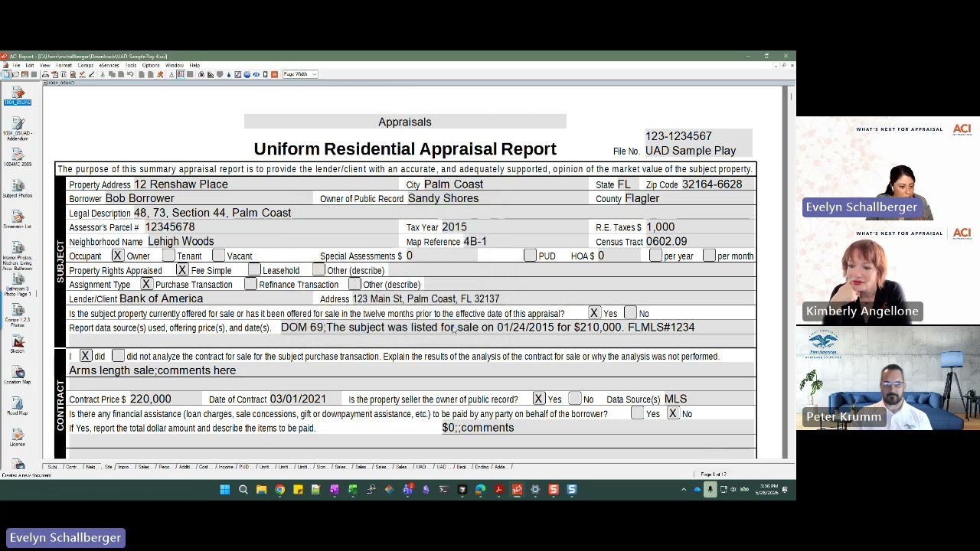This screenshot has width=980, height=551.
Task: Open Windows Start menu
Action: point(225,490)
